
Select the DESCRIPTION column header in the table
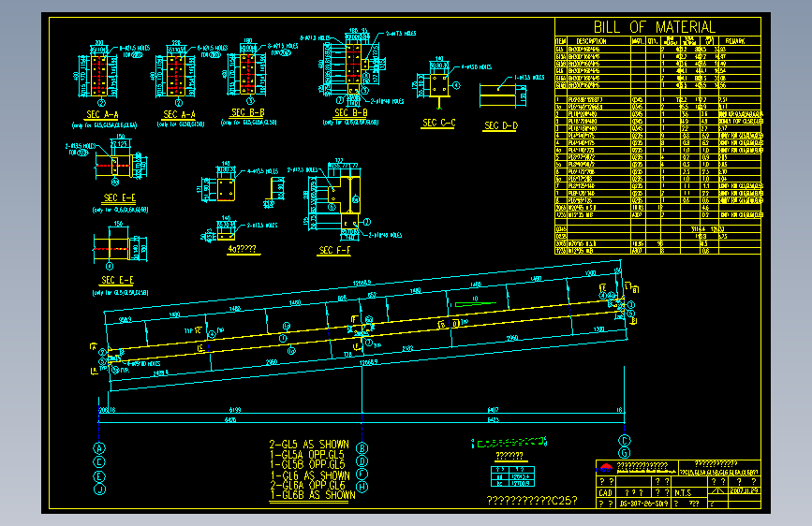point(591,41)
